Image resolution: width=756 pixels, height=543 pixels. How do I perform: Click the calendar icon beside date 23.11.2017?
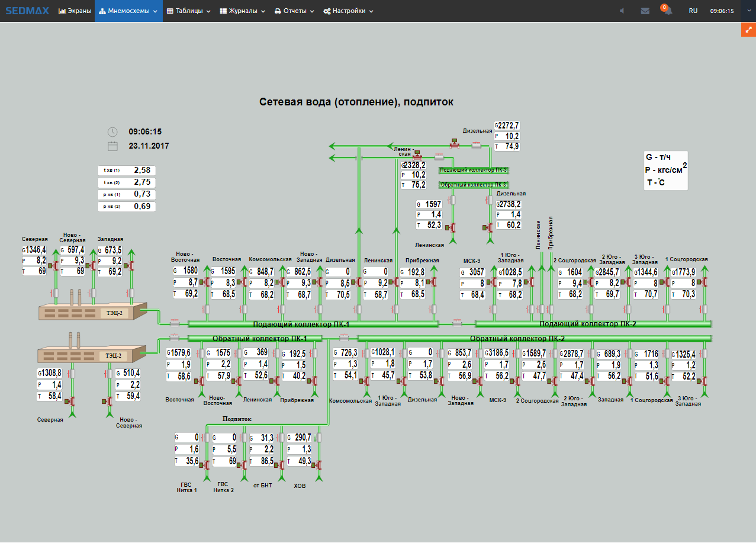pos(112,146)
